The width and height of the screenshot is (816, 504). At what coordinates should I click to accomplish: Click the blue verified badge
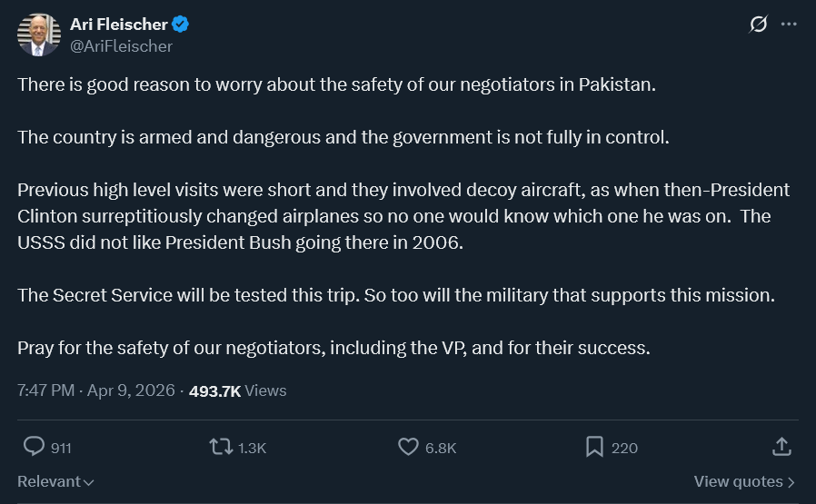[181, 24]
